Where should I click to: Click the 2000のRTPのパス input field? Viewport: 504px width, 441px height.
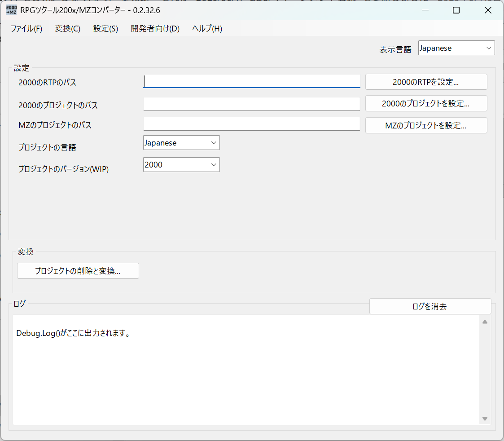pyautogui.click(x=251, y=81)
